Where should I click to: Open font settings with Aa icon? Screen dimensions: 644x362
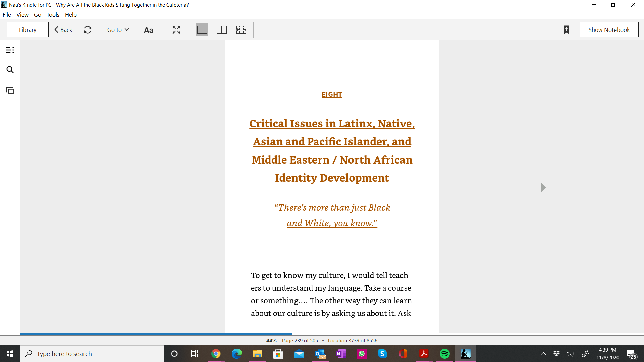coord(149,30)
